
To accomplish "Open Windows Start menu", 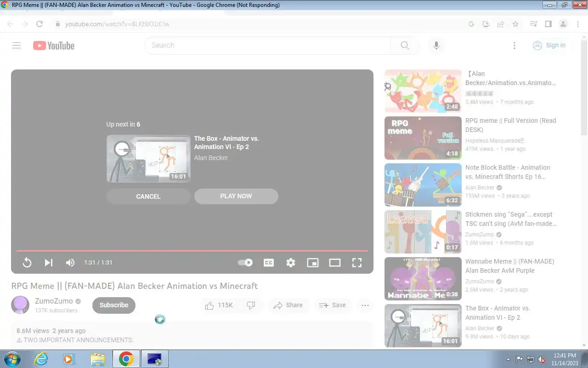I will [x=12, y=359].
